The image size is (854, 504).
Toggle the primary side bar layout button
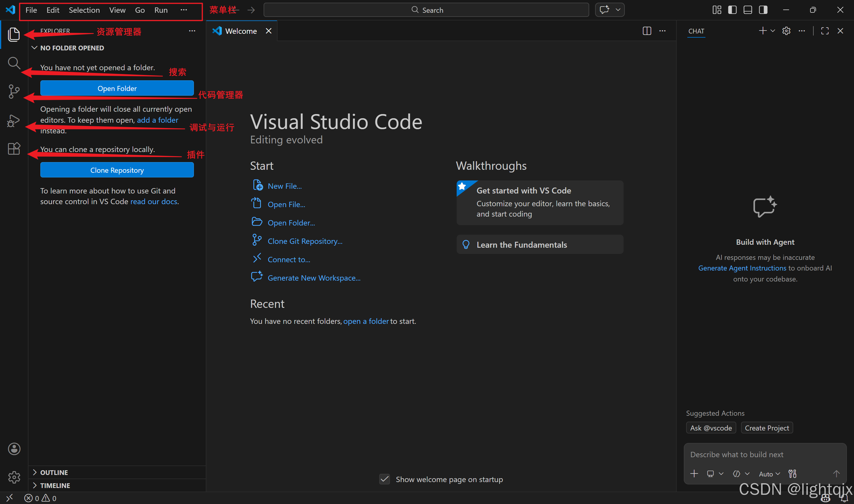(x=732, y=10)
